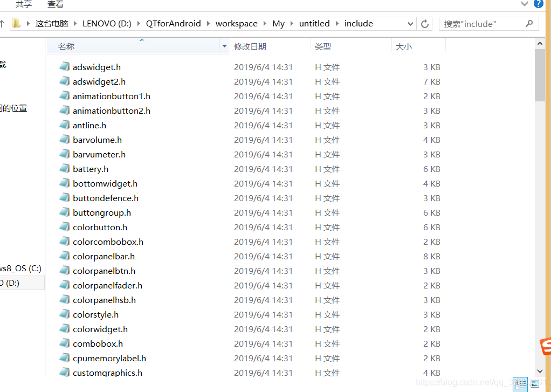This screenshot has height=392, width=551.
Task: Click the battery.h file icon
Action: tap(64, 169)
